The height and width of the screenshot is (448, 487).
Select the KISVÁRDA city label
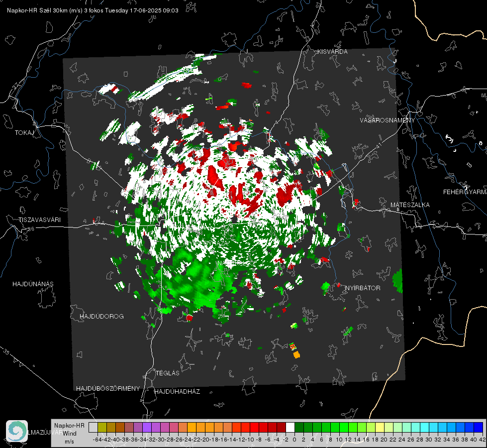tap(332, 52)
